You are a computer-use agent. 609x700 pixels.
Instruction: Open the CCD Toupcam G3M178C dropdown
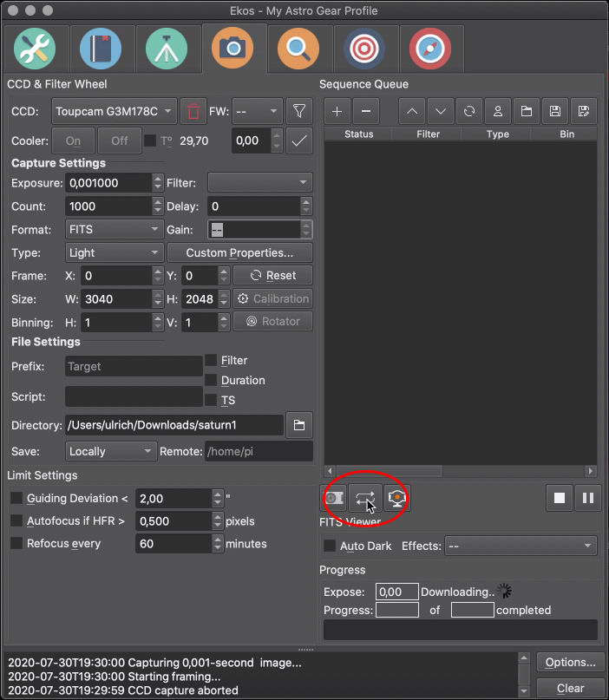tap(115, 111)
